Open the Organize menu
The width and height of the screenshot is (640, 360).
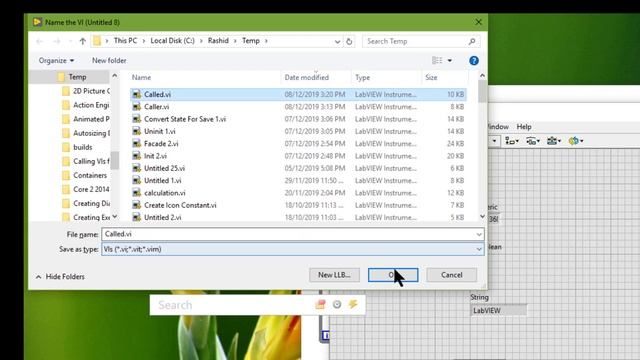[56, 60]
